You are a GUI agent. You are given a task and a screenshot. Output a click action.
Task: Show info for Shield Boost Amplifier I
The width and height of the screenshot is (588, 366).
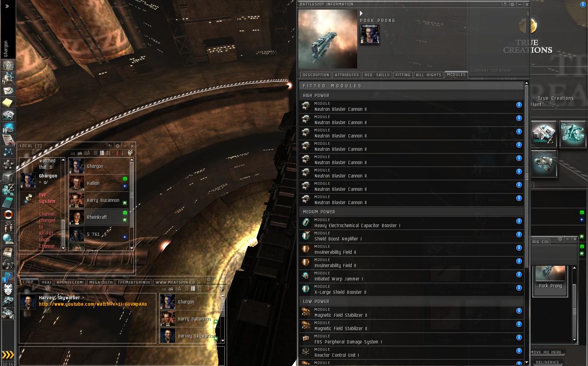519,234
